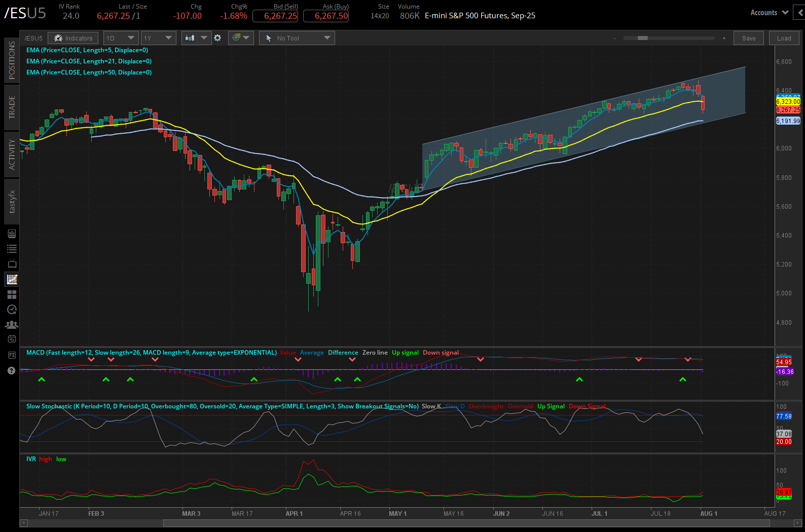The image size is (805, 532).
Task: Switch to the ACTIVITY tab
Action: [12, 155]
